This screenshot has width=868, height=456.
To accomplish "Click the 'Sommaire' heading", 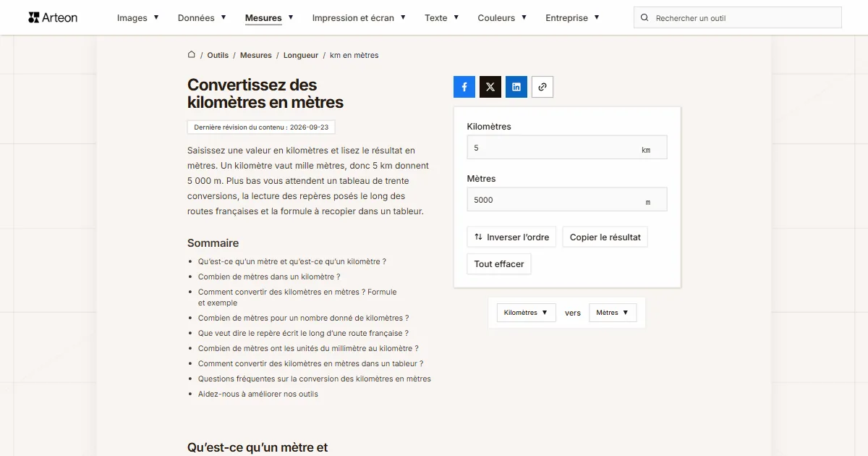I will pyautogui.click(x=213, y=243).
